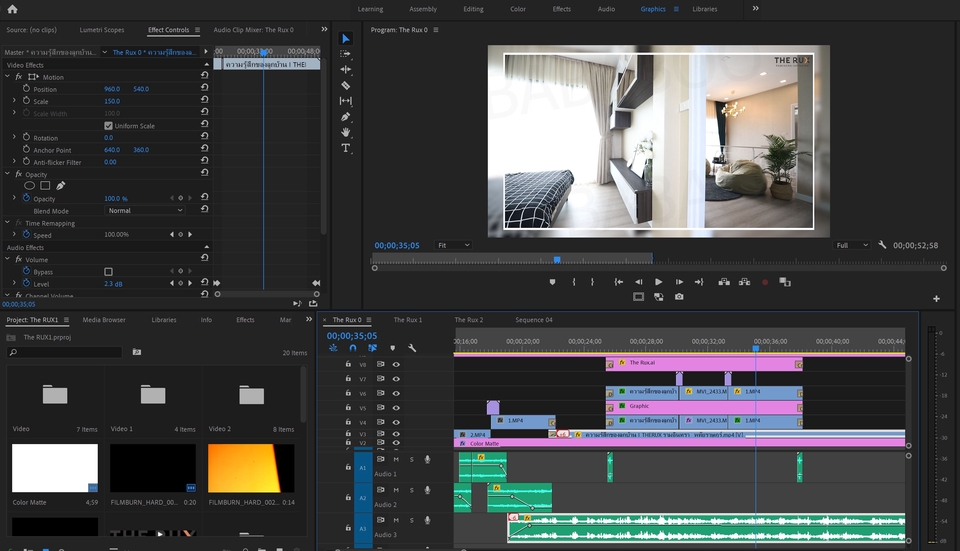Add a marker in program monitor
The height and width of the screenshot is (551, 960).
pyautogui.click(x=552, y=282)
